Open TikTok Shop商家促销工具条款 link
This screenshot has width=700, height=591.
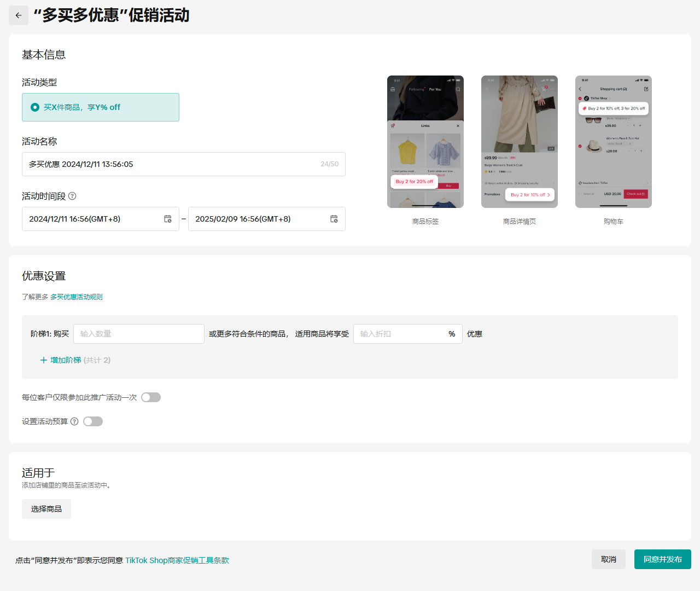[x=177, y=560]
